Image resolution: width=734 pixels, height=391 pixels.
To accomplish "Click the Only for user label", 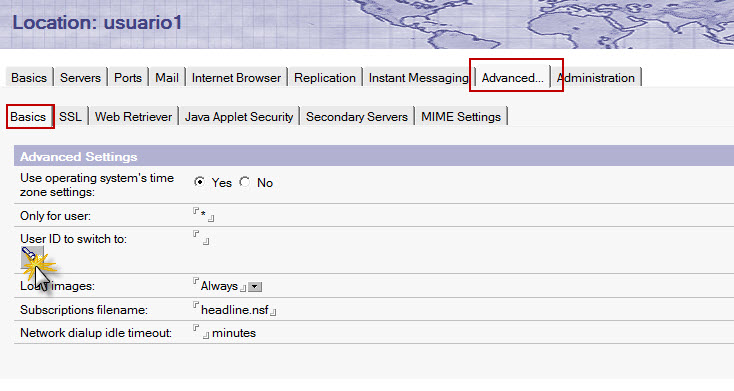I will click(55, 216).
